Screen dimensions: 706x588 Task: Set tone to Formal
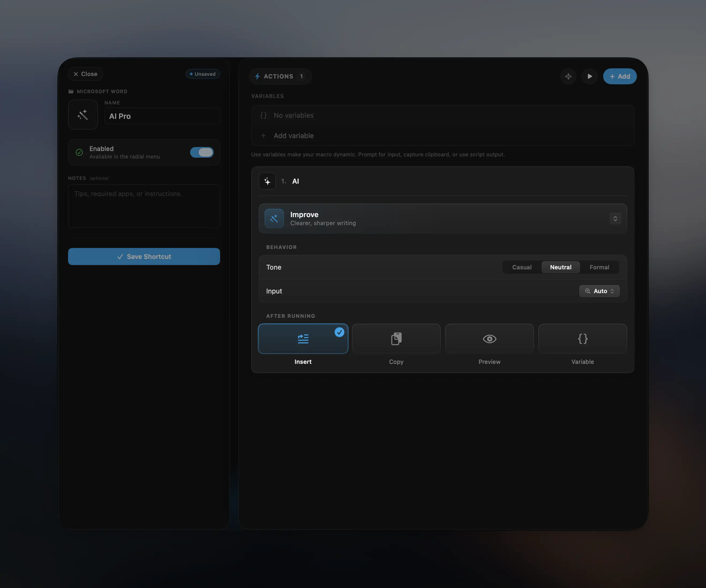click(x=599, y=267)
